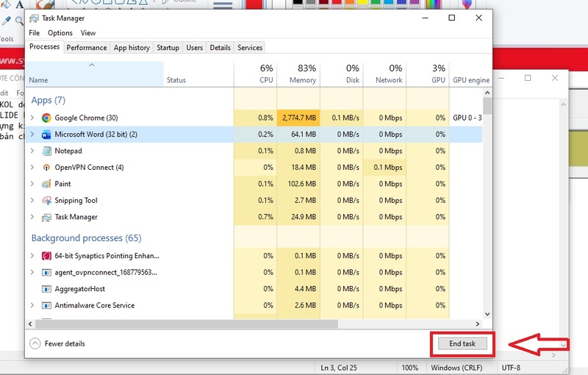
Task: Click the agent_ovpnconnect process icon
Action: (x=46, y=272)
